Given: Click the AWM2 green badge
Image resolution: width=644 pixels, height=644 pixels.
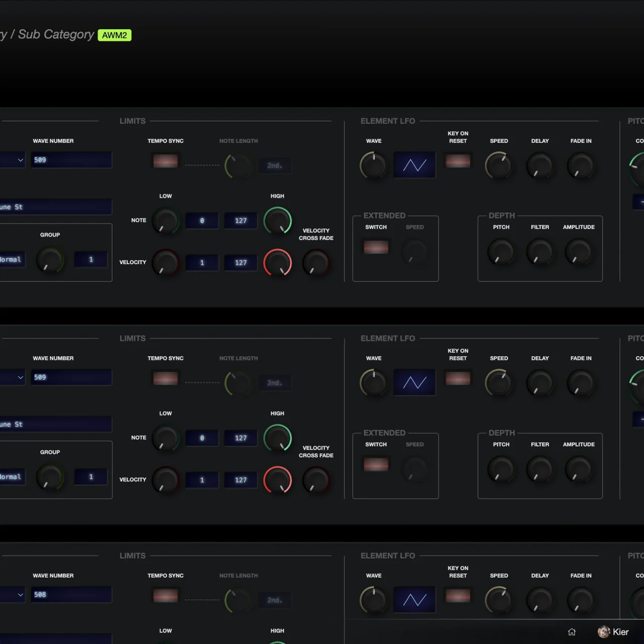Looking at the screenshot, I should pos(114,35).
